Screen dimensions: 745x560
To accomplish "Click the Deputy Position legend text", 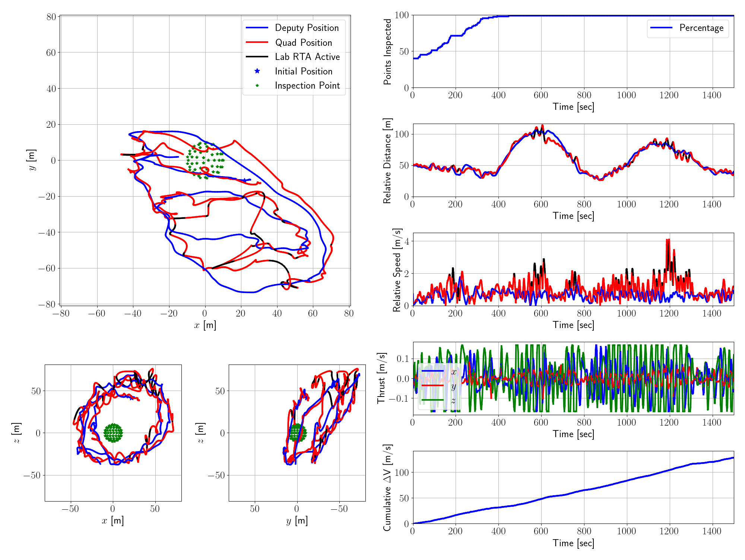I will (307, 28).
